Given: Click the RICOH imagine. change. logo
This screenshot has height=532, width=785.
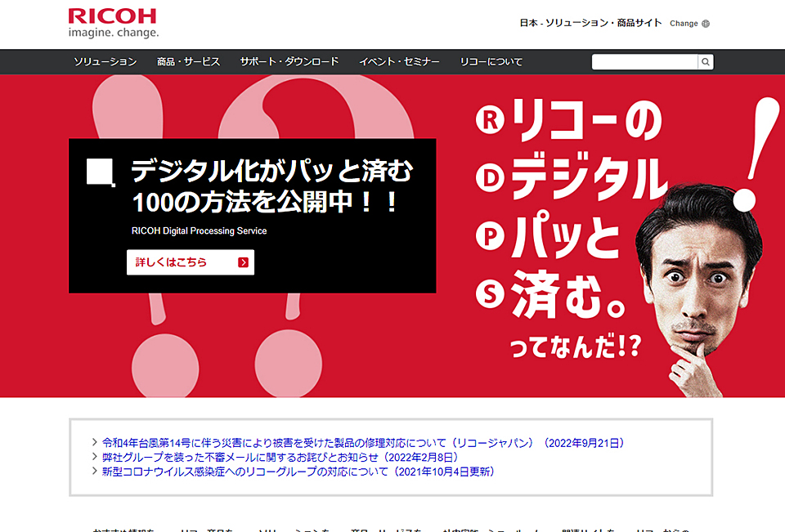Looking at the screenshot, I should pos(113,23).
